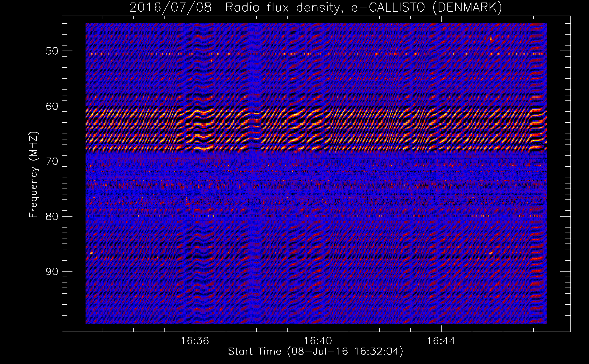Click the "Frequency (MHZ)" axis label
The image size is (589, 364).
tap(33, 175)
